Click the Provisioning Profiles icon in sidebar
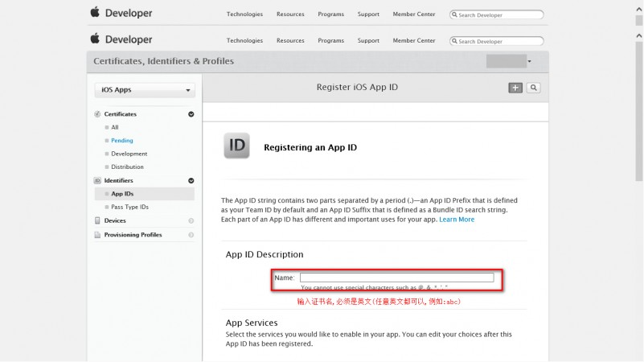Image resolution: width=644 pixels, height=362 pixels. click(x=97, y=235)
